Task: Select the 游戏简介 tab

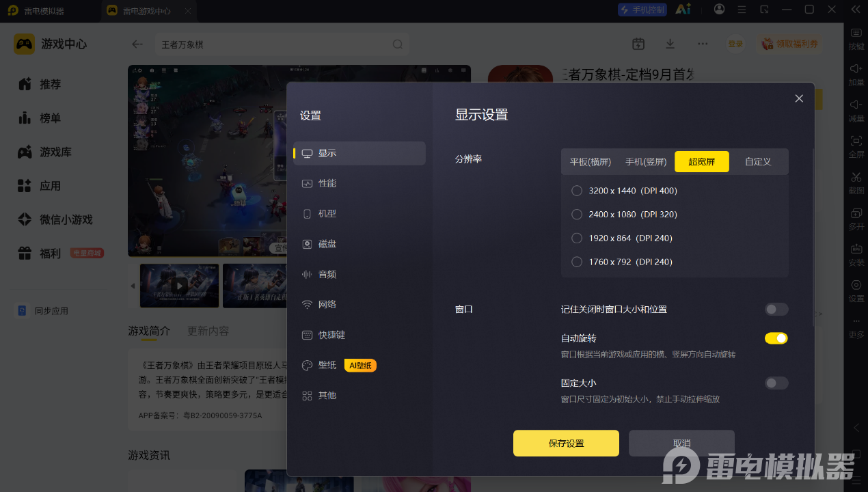Action: coord(149,331)
